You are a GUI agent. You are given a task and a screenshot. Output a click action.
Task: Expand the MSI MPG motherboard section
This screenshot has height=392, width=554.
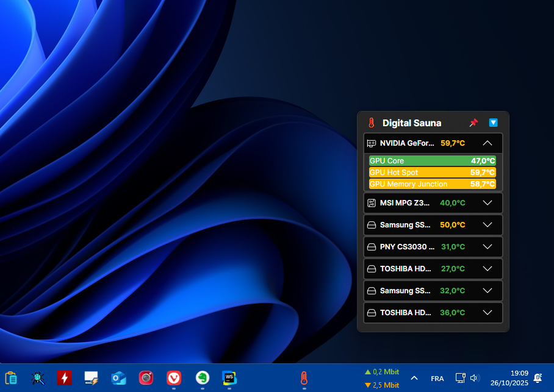click(x=487, y=203)
